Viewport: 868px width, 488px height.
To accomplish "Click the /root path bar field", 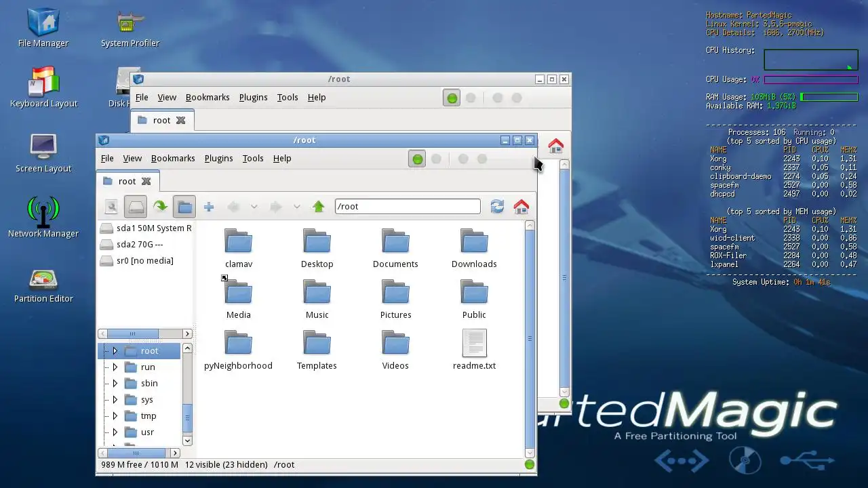I will point(408,207).
